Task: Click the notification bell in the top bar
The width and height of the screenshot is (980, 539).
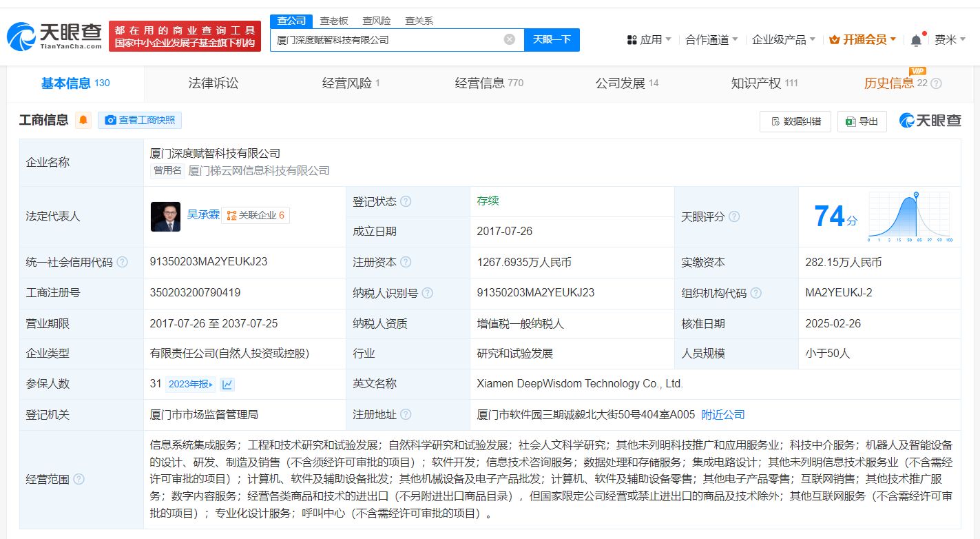Action: click(x=916, y=40)
